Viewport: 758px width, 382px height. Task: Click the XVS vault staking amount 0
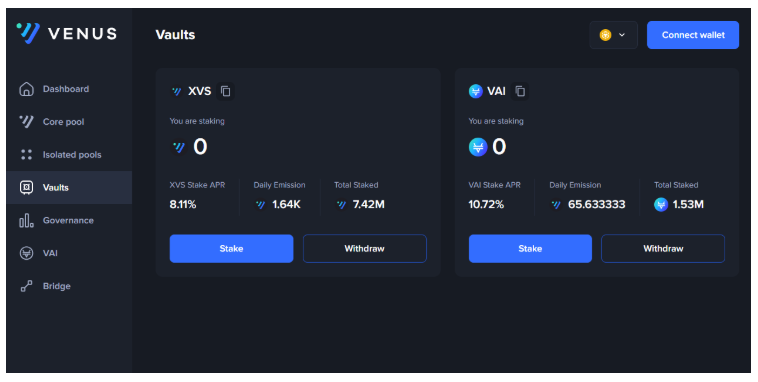click(200, 147)
